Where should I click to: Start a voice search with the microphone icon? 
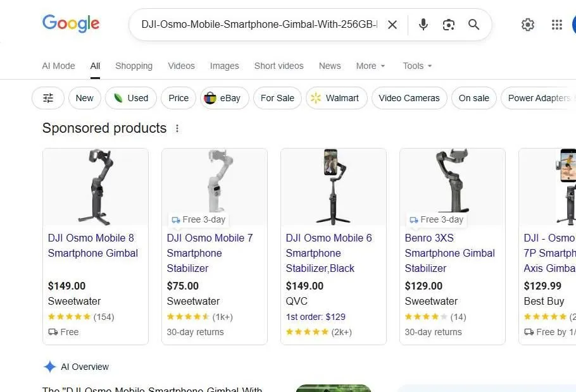point(422,25)
